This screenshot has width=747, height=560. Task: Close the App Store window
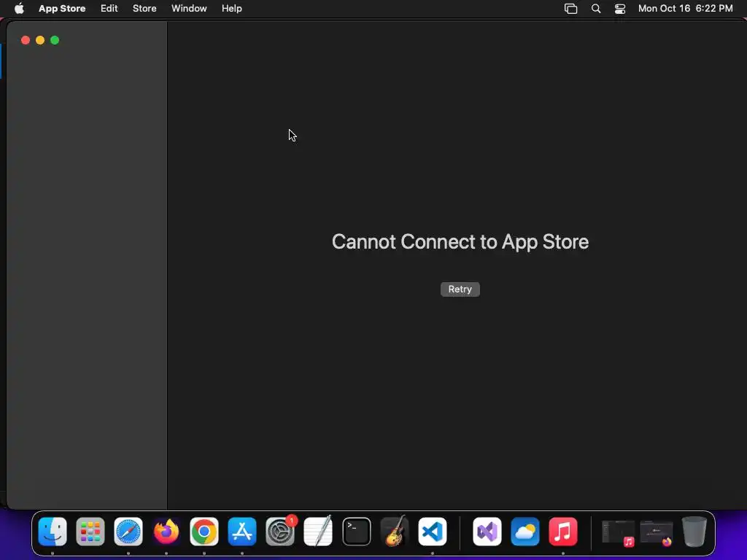26,40
